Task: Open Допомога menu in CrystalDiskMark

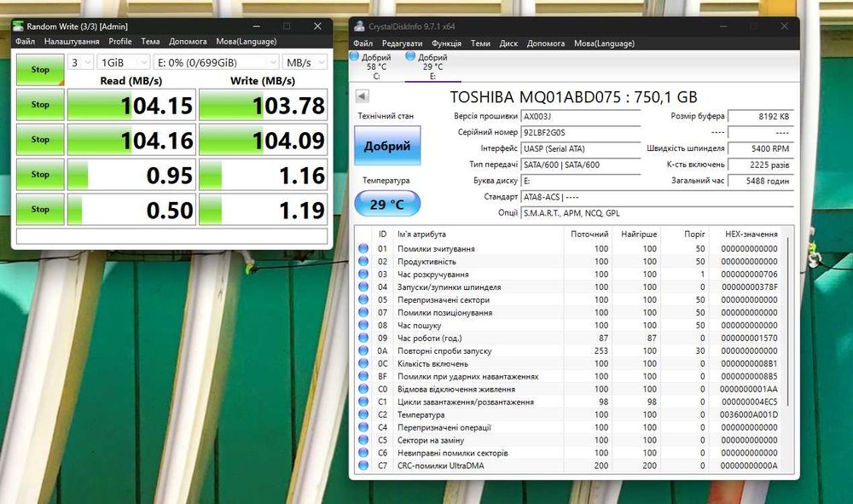Action: (x=188, y=41)
